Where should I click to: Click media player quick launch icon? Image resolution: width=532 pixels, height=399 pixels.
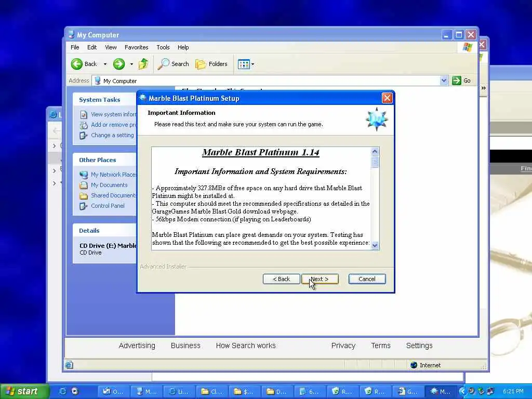tap(75, 391)
